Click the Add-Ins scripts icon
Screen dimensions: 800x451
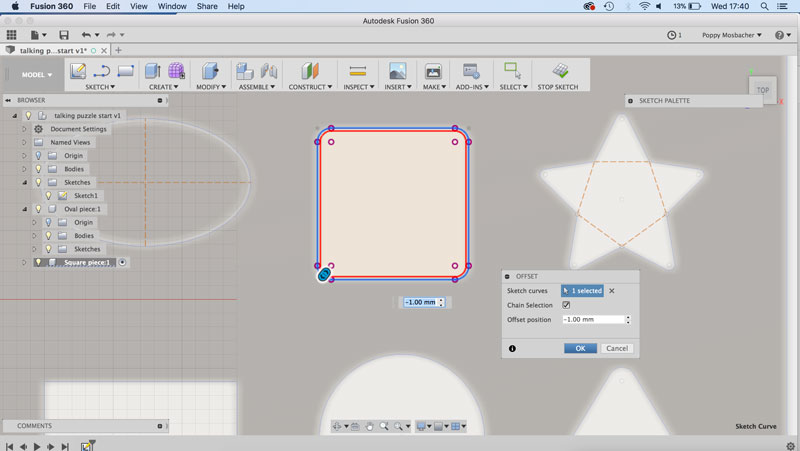[471, 71]
